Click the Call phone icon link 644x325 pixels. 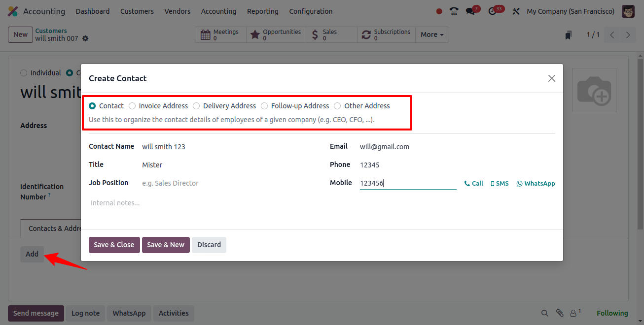[473, 183]
